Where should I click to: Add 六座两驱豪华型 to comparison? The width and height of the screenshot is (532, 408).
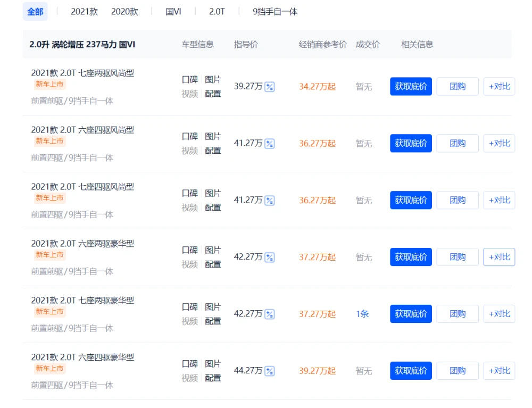tap(499, 257)
